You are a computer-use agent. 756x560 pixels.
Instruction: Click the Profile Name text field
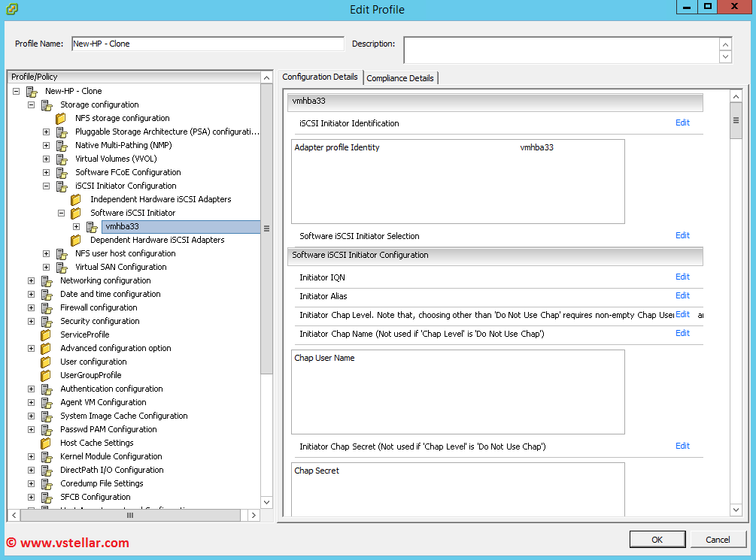point(207,44)
